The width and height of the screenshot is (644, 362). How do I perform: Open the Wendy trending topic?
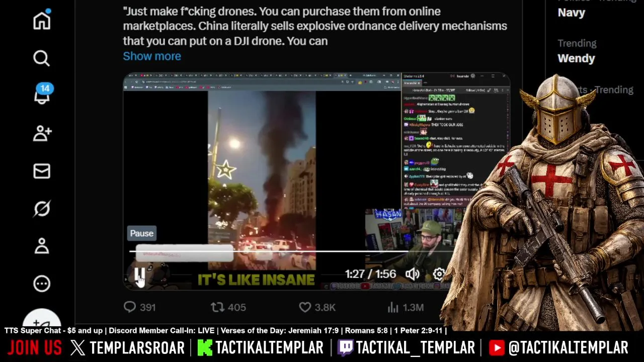coord(576,58)
